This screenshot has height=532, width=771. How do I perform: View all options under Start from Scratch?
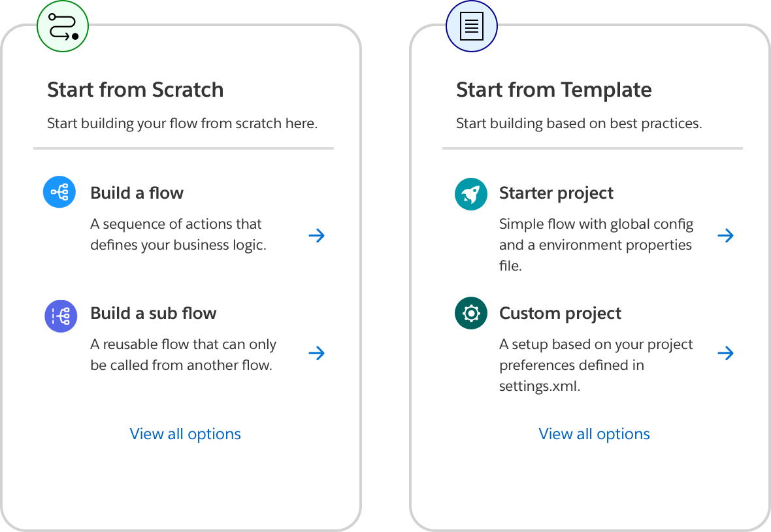[x=185, y=433]
